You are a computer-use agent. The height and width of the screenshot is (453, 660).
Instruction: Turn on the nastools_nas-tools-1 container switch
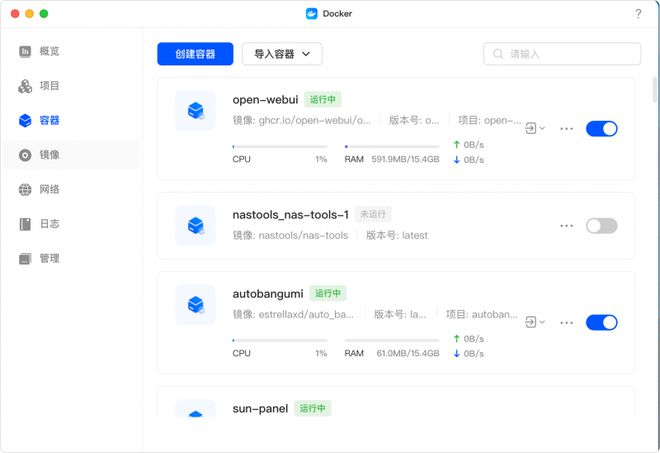click(601, 226)
